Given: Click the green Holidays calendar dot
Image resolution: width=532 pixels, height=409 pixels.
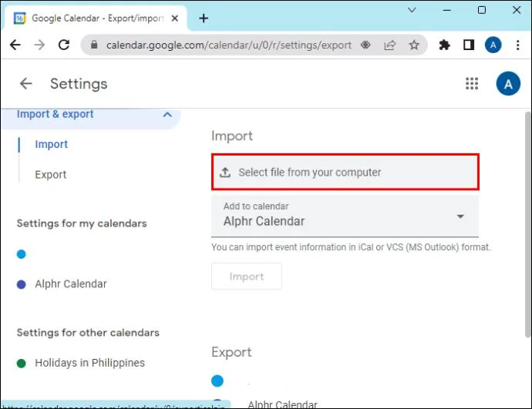Looking at the screenshot, I should pos(21,364).
